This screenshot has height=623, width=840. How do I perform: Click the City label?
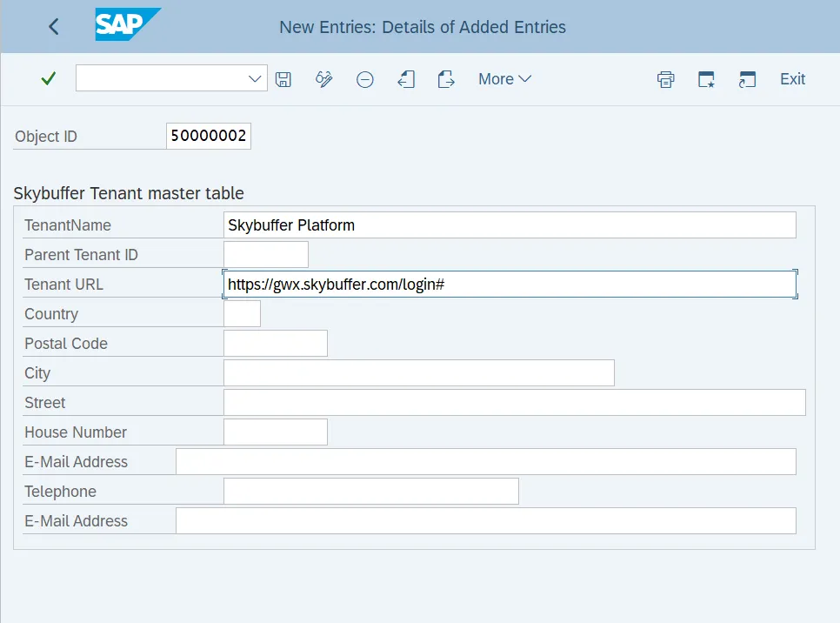pos(37,373)
